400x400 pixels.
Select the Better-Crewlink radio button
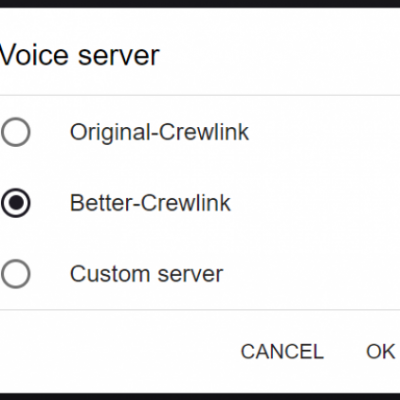pos(16,203)
